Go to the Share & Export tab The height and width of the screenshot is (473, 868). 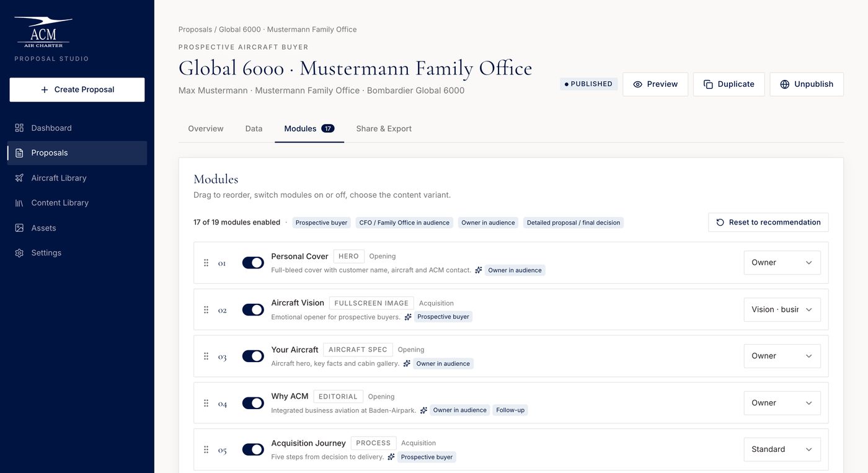click(384, 129)
